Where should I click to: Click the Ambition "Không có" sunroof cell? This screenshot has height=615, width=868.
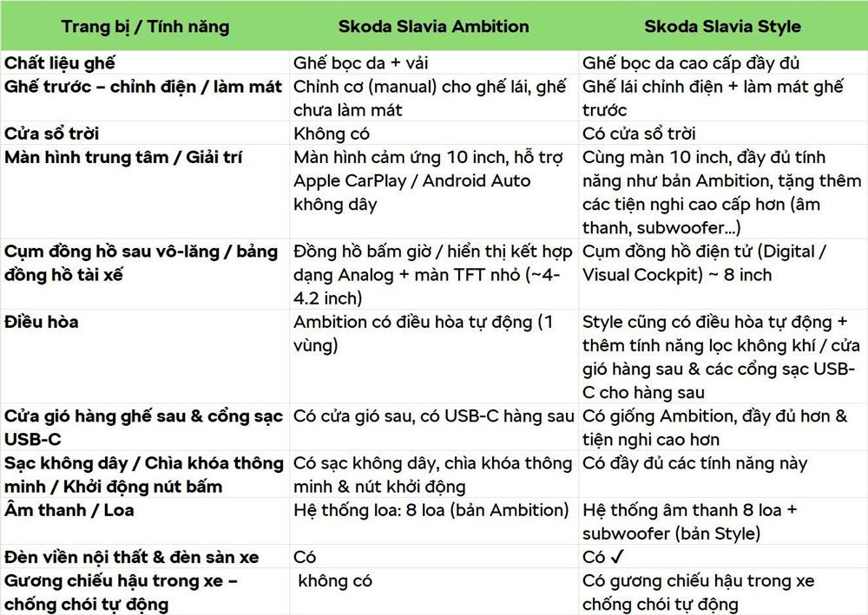(332, 134)
